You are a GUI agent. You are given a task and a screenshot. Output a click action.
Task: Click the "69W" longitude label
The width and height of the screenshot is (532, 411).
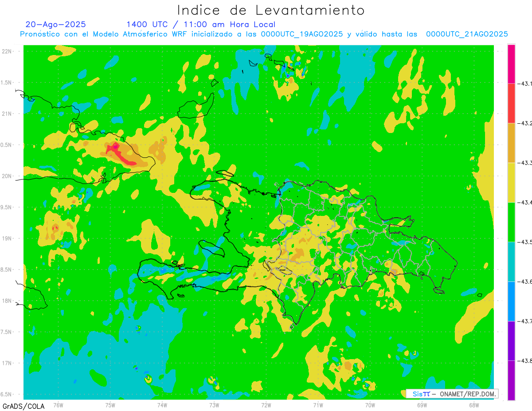pos(422,405)
